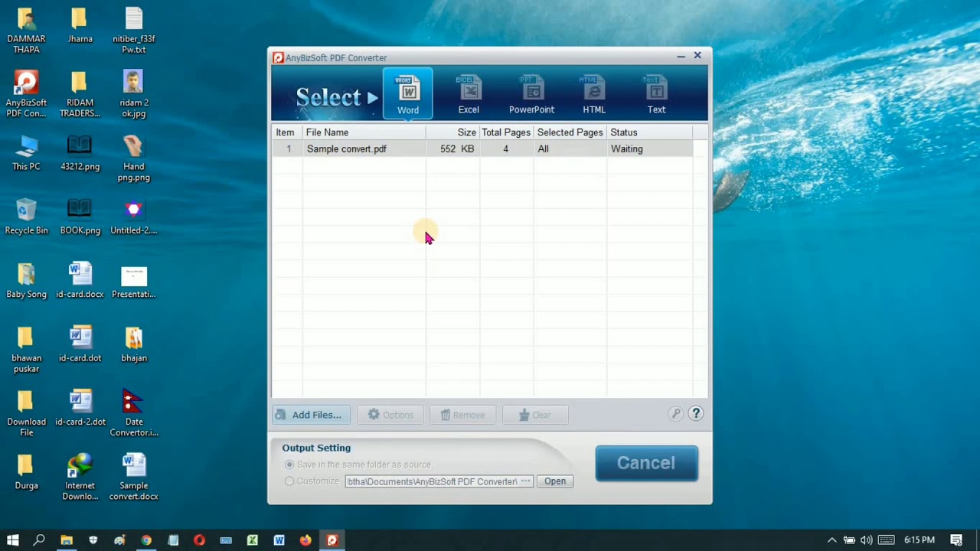This screenshot has width=980, height=551.
Task: Select Save in the same folder radio
Action: (289, 465)
